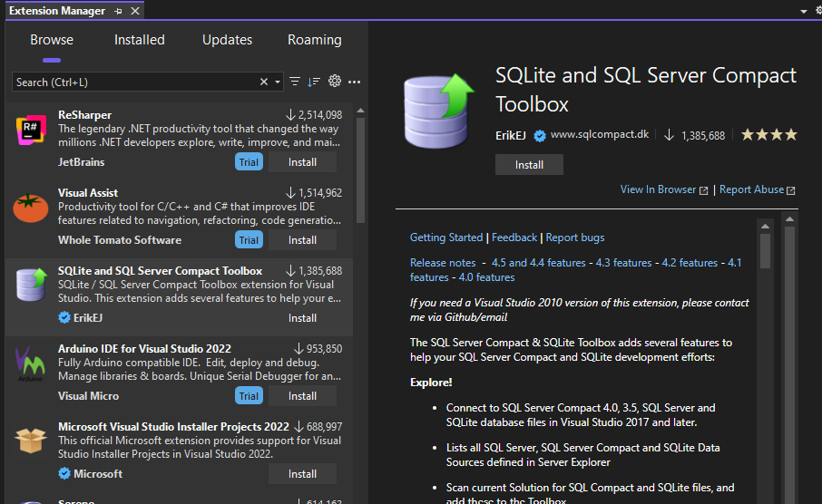Viewport: 822px width, 504px height.
Task: Switch to the Updates tab
Action: click(x=227, y=40)
